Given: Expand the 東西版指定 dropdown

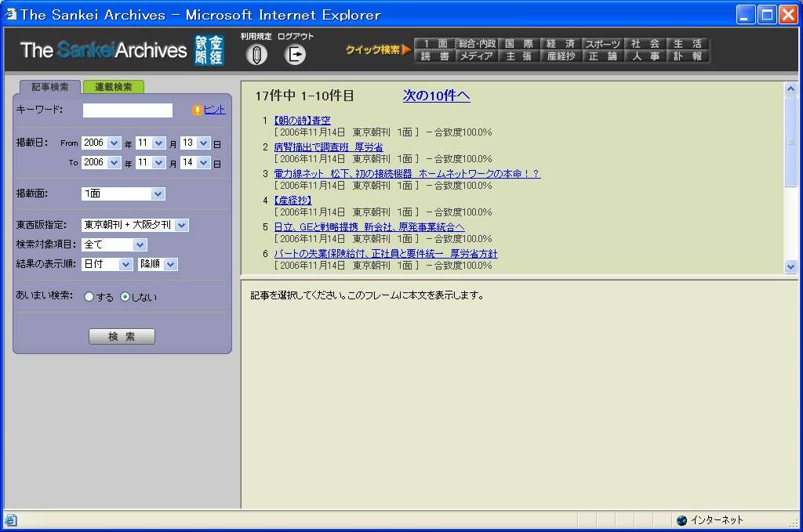Looking at the screenshot, I should [135, 225].
